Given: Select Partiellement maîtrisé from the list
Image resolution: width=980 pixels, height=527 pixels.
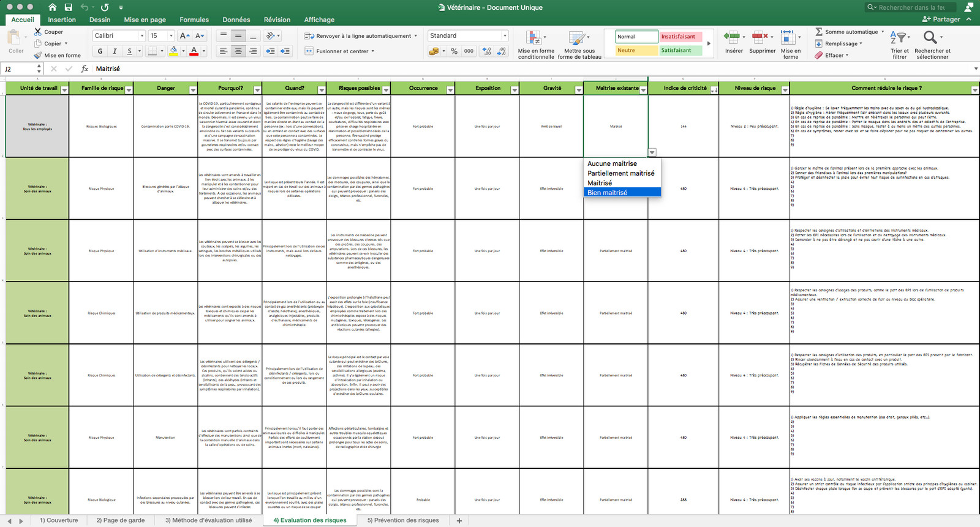Looking at the screenshot, I should click(x=621, y=173).
